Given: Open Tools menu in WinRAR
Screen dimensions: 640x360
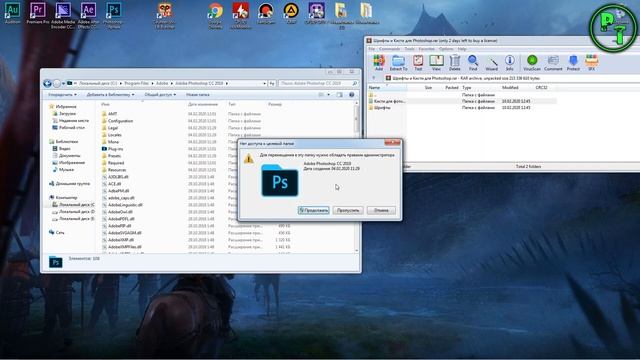Looking at the screenshot, I should tap(409, 49).
